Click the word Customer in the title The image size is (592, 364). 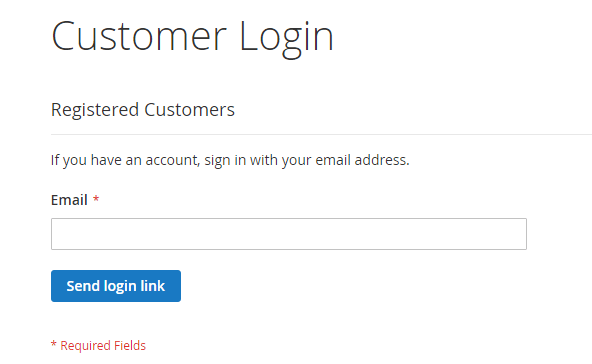point(139,36)
